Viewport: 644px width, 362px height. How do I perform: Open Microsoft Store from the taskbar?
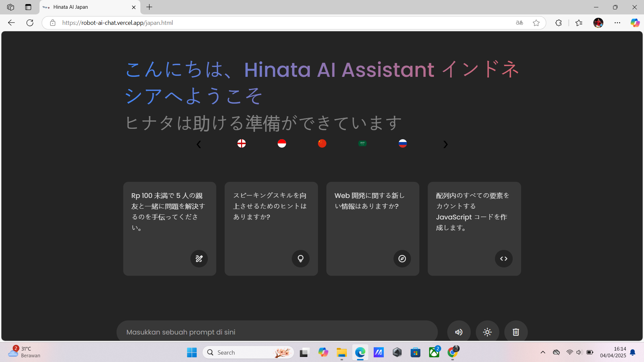pyautogui.click(x=415, y=352)
